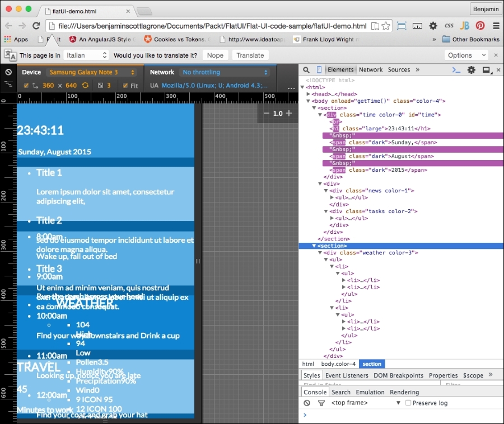Select the inspect element magnifier tool
This screenshot has height=424, width=504.
click(306, 69)
